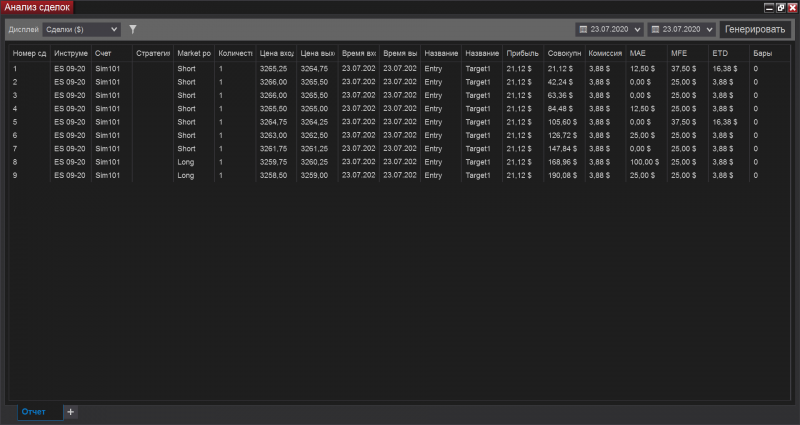Select Long position in trade 8
Image resolution: width=800 pixels, height=425 pixels.
pyautogui.click(x=194, y=162)
